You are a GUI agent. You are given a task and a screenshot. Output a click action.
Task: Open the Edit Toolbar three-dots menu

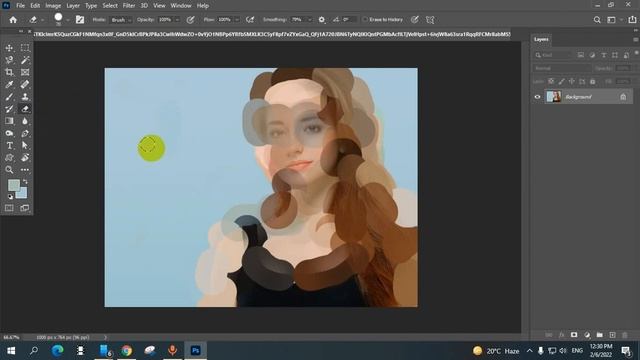coord(25,170)
